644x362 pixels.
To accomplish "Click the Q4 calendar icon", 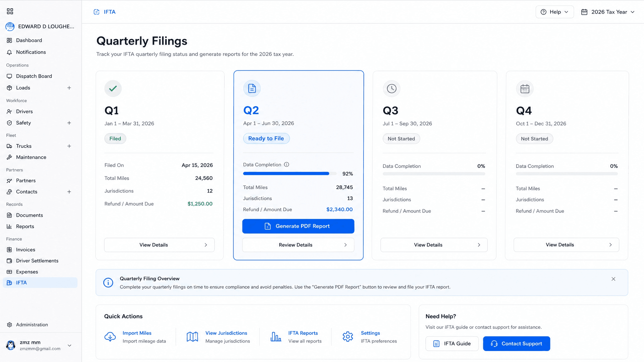I will click(525, 89).
